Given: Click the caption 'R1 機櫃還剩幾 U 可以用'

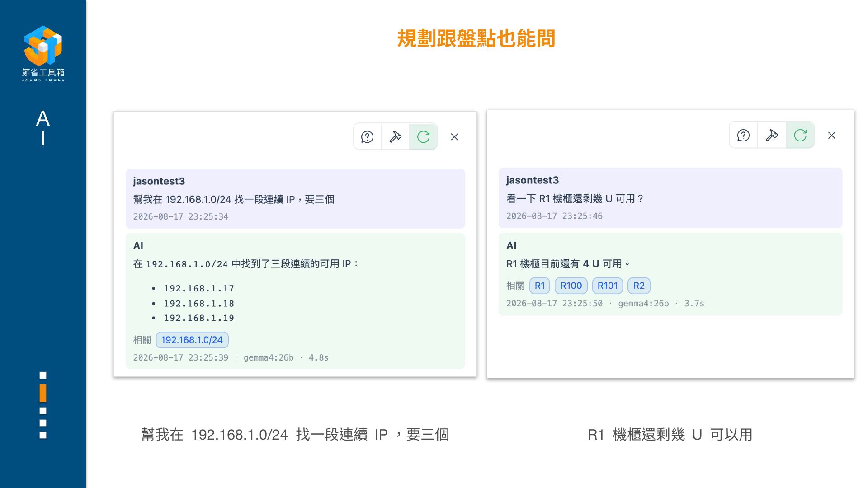Looking at the screenshot, I should [x=670, y=435].
